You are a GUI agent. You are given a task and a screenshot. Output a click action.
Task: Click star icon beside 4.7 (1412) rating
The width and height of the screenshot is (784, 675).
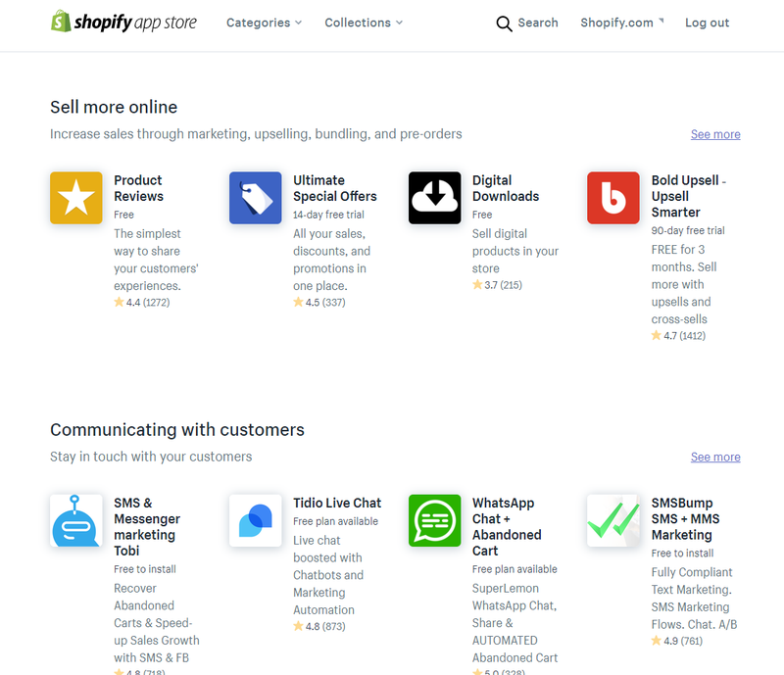pyautogui.click(x=656, y=335)
